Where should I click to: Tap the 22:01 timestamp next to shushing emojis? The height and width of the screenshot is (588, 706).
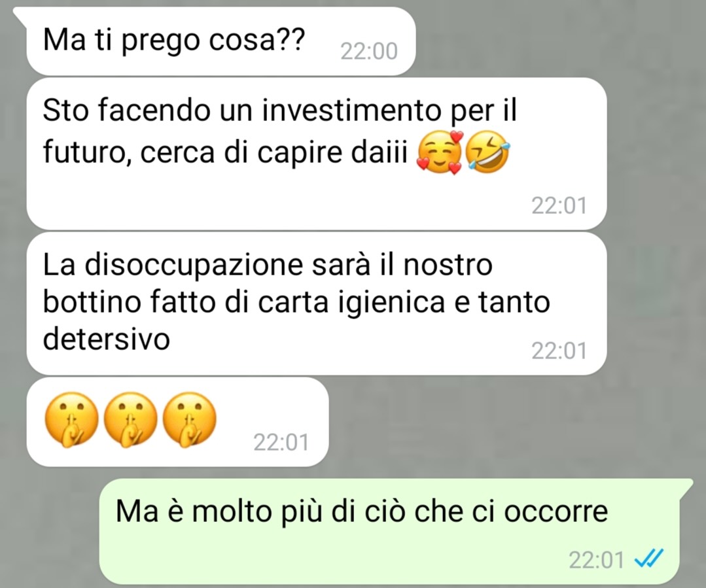click(281, 442)
